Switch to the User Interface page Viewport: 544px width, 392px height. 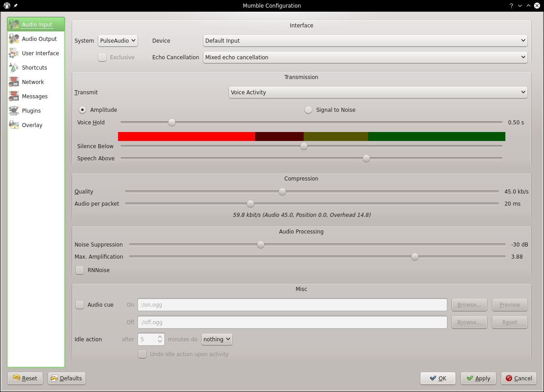[x=36, y=53]
